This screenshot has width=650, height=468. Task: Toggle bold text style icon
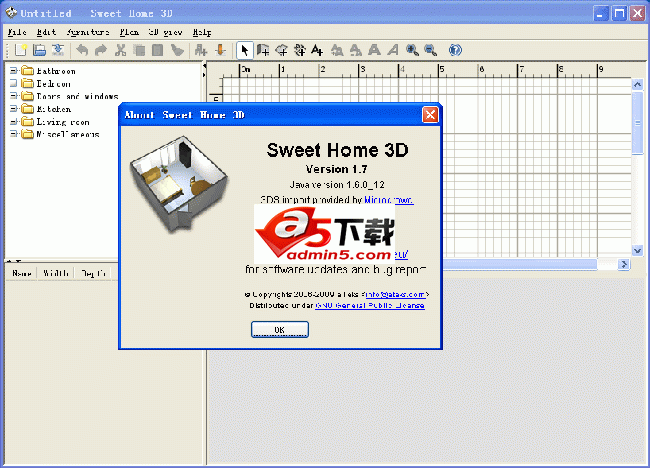pyautogui.click(x=374, y=50)
